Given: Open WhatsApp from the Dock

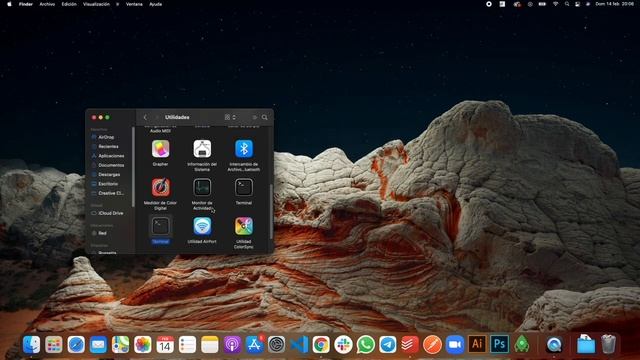Looking at the screenshot, I should pos(366,344).
